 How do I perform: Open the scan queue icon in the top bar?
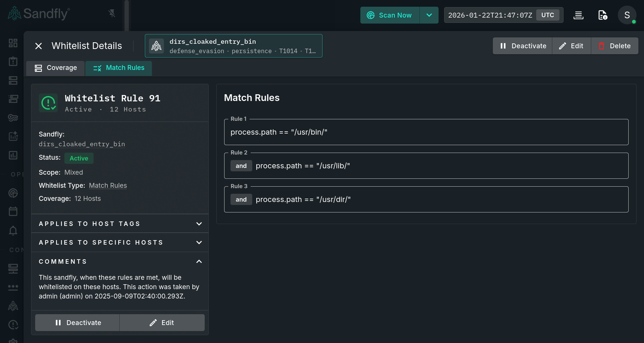[x=578, y=15]
